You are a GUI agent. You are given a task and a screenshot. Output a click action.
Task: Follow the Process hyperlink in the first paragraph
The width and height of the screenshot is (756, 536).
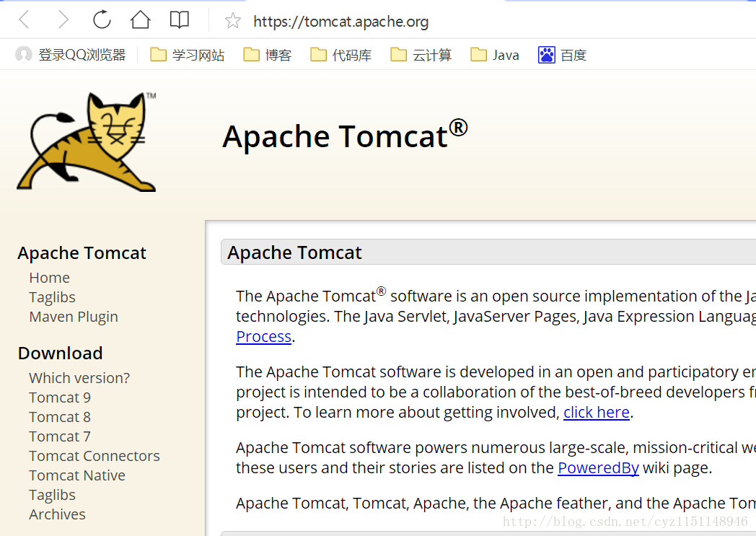[x=264, y=336]
